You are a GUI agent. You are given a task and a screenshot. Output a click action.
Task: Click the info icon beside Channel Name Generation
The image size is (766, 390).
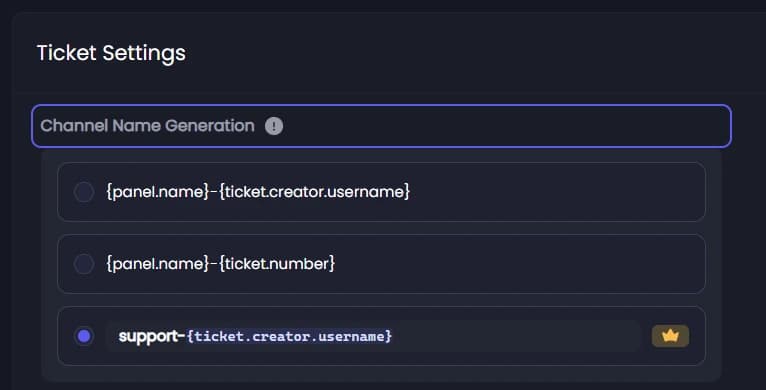click(274, 126)
